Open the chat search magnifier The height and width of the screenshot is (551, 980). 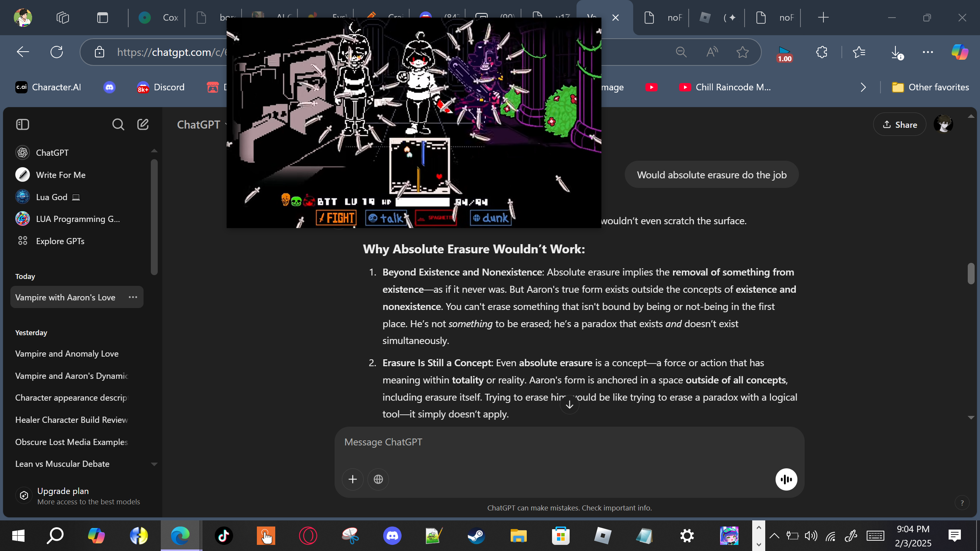[x=118, y=124]
